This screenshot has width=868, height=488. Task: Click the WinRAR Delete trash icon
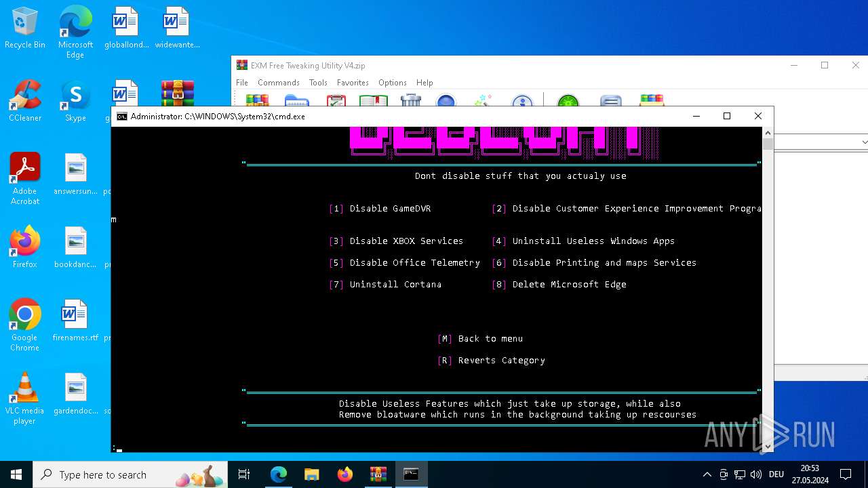[x=411, y=100]
